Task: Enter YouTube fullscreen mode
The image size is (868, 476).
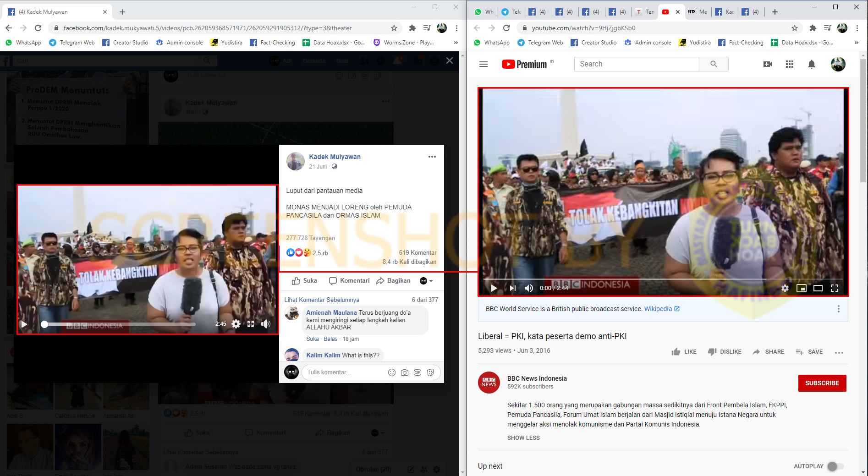Action: (835, 288)
